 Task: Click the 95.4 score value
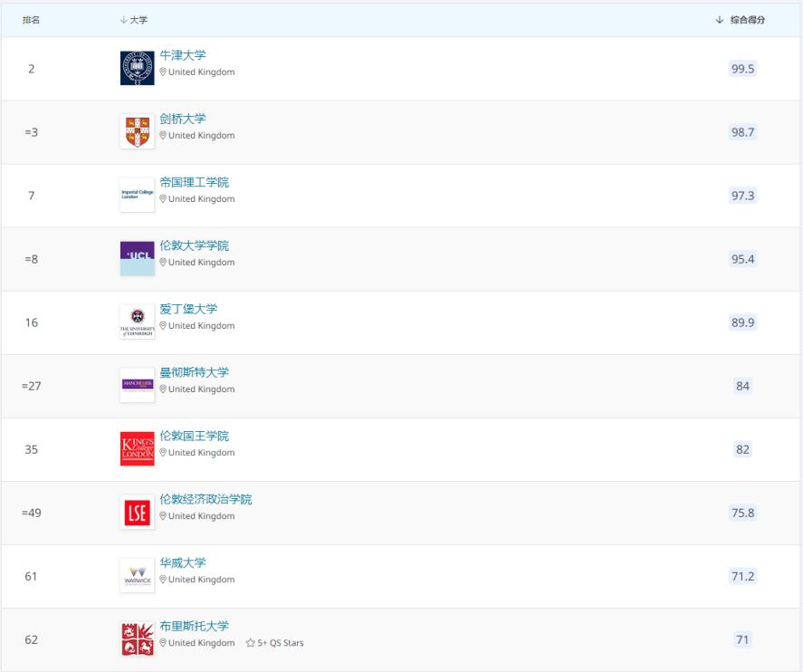pyautogui.click(x=742, y=259)
